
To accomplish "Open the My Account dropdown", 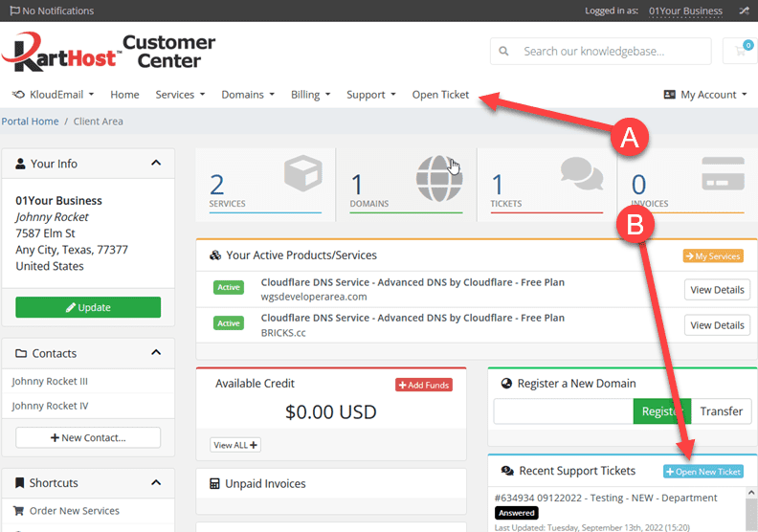I will tap(705, 95).
